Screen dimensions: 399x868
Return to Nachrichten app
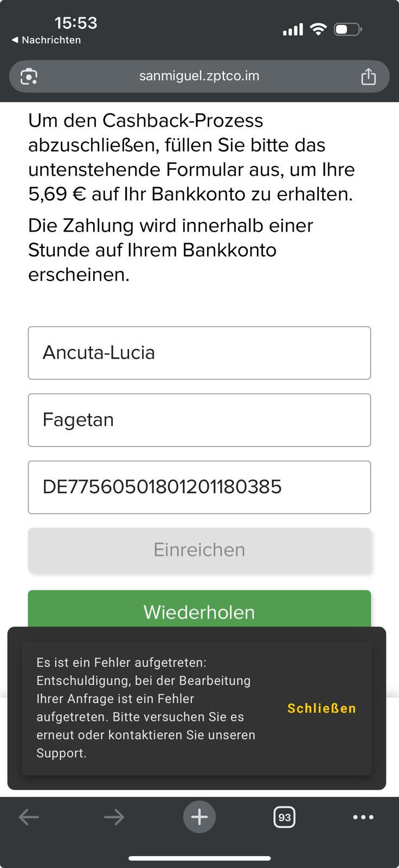(x=47, y=40)
